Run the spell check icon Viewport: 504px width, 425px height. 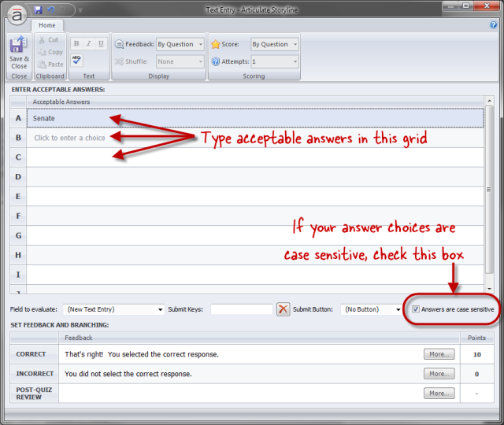pyautogui.click(x=77, y=60)
